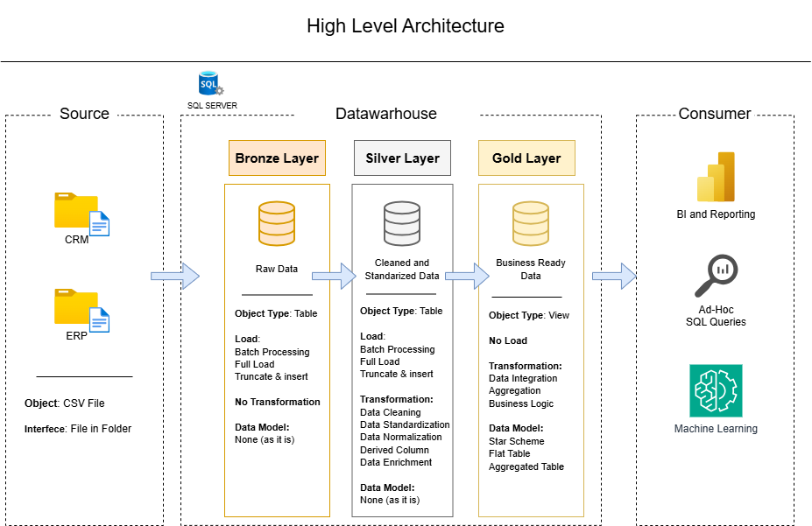Click the SQL Server database icon

[210, 83]
